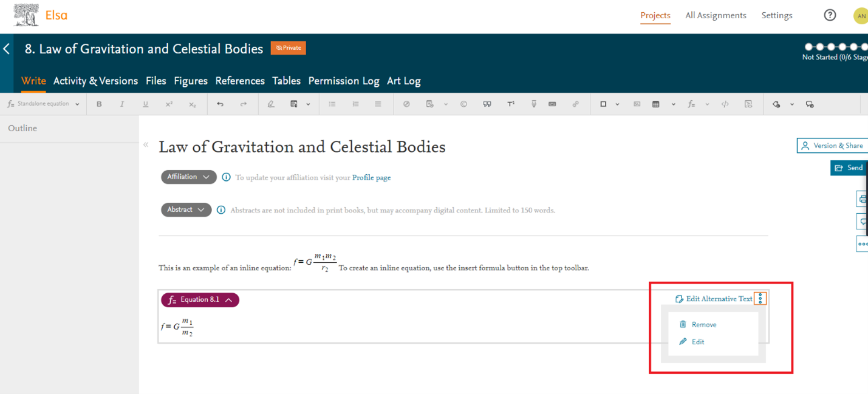Image resolution: width=868 pixels, height=394 pixels.
Task: Toggle bold formatting in the toolbar
Action: coord(99,104)
